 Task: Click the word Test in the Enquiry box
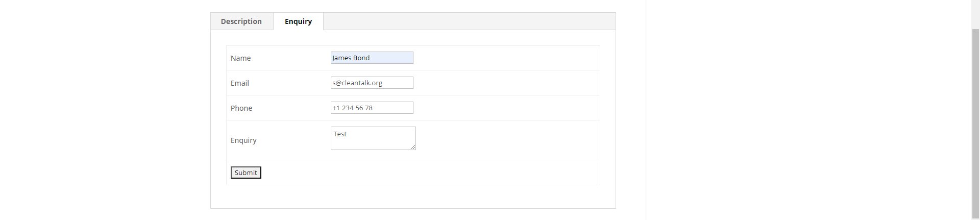[x=340, y=134]
